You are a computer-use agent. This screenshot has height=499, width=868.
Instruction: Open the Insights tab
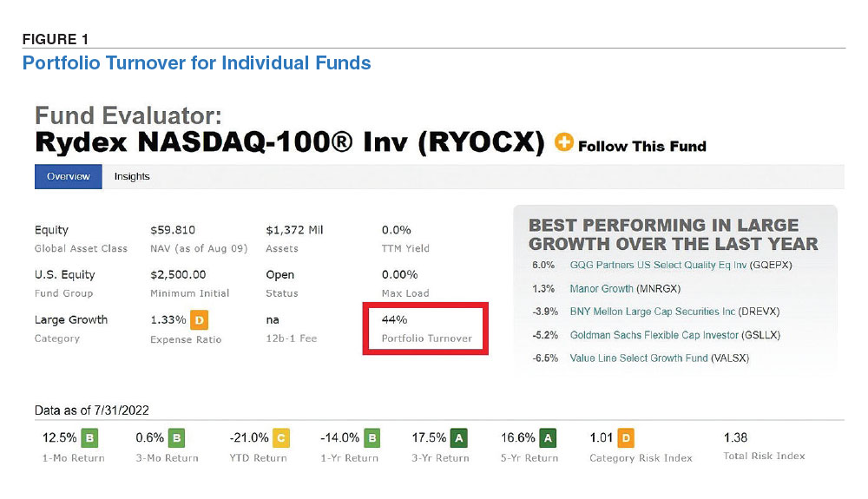pyautogui.click(x=132, y=176)
